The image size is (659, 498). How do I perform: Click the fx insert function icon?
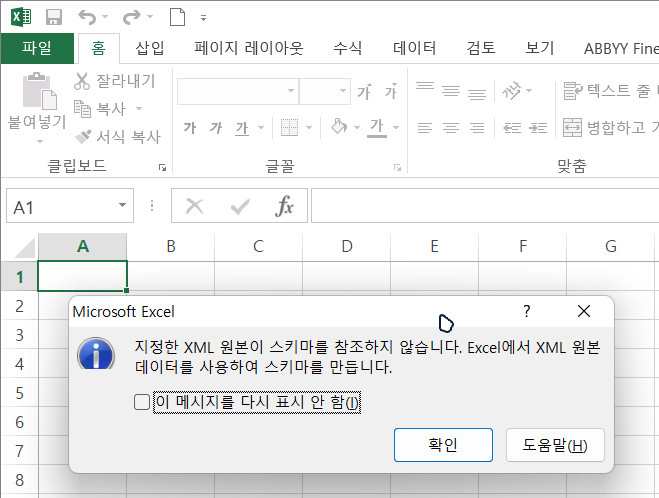point(285,206)
